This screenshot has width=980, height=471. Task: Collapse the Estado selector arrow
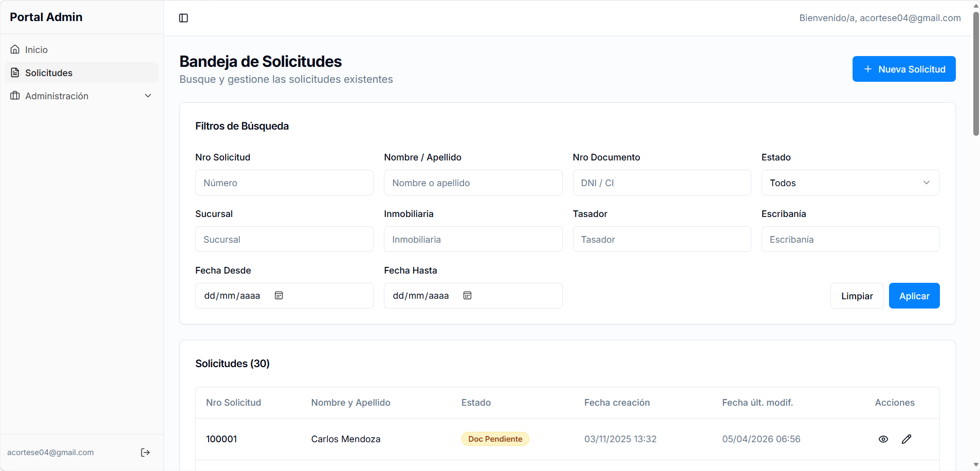click(926, 183)
